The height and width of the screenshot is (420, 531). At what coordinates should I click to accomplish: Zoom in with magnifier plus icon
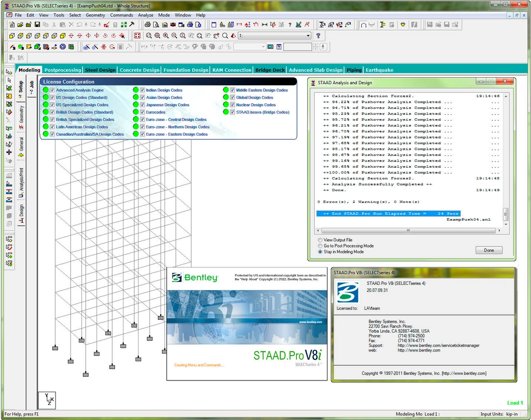coord(165,35)
